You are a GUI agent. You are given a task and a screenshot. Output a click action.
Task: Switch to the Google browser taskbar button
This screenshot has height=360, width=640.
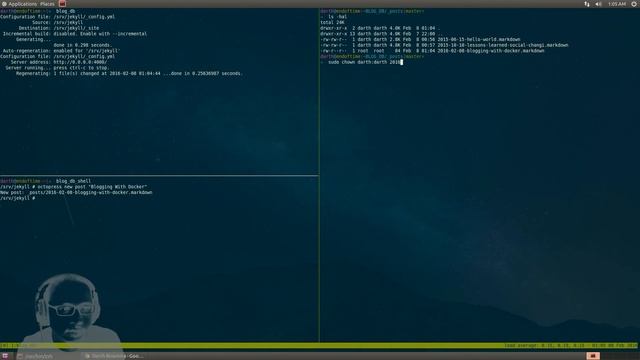click(114, 356)
